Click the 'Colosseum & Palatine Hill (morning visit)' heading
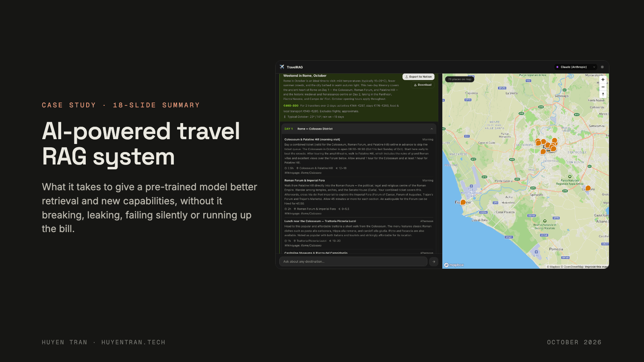This screenshot has width=644, height=362. [312, 140]
